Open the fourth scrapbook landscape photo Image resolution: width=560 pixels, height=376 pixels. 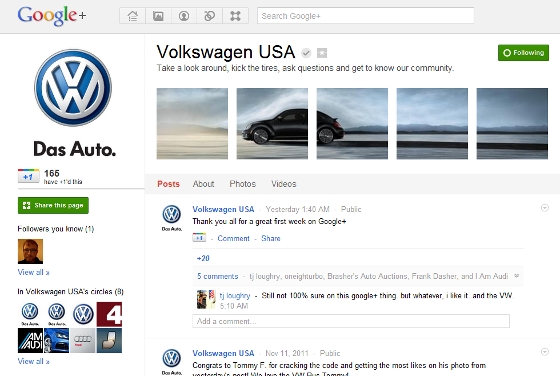click(x=432, y=124)
